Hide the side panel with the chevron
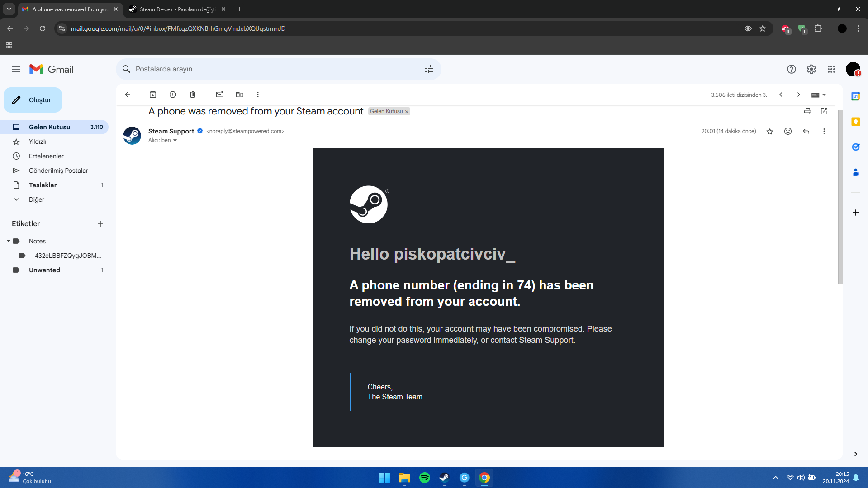Viewport: 868px width, 488px height. pos(856,454)
